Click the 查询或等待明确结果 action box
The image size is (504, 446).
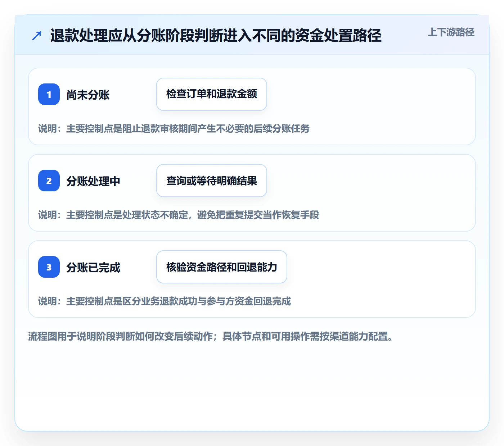click(x=212, y=181)
